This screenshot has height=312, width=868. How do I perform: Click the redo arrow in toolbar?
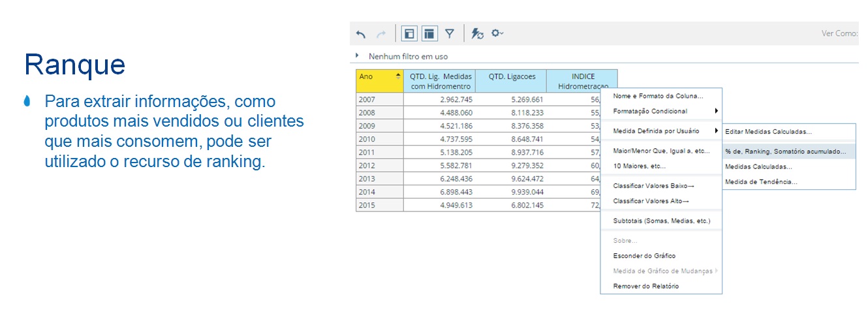pos(381,34)
